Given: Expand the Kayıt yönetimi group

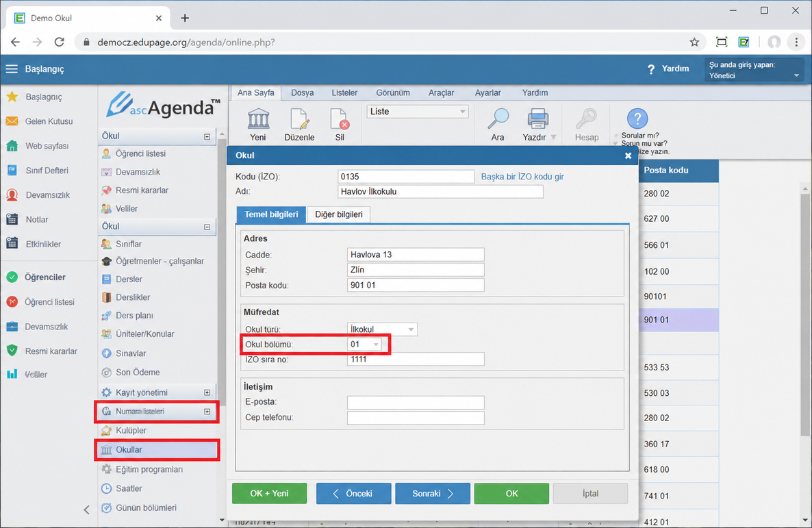Looking at the screenshot, I should [207, 393].
